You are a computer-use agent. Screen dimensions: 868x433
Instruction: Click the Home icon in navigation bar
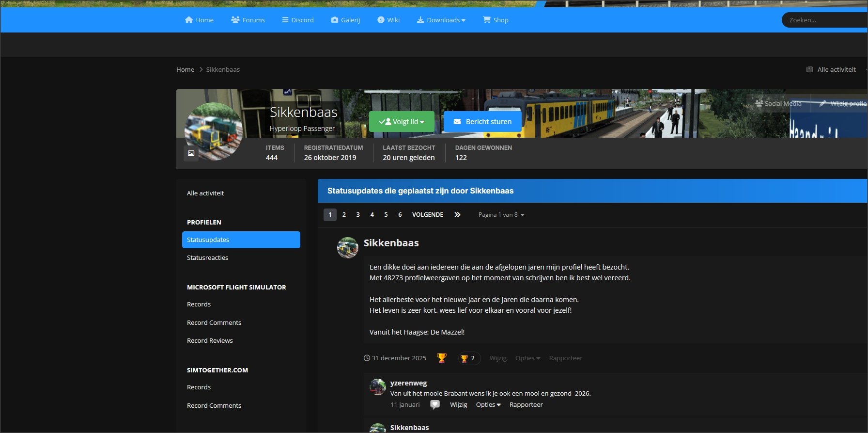click(x=189, y=20)
